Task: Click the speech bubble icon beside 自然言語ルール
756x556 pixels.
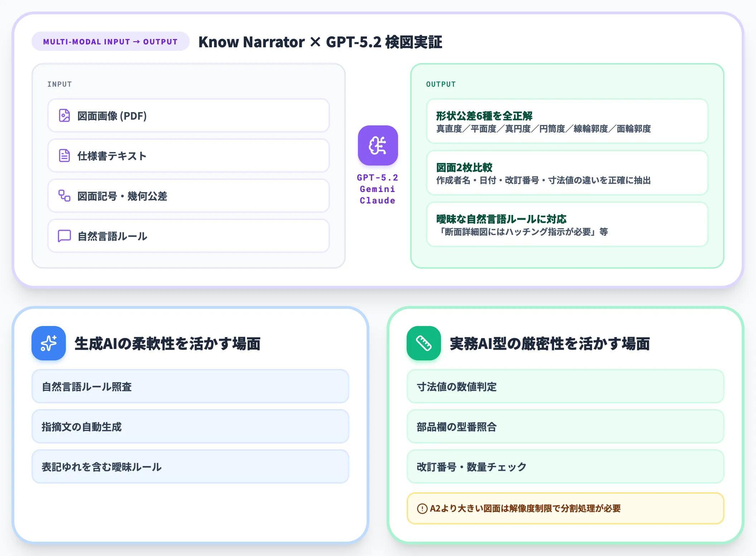Action: (64, 236)
